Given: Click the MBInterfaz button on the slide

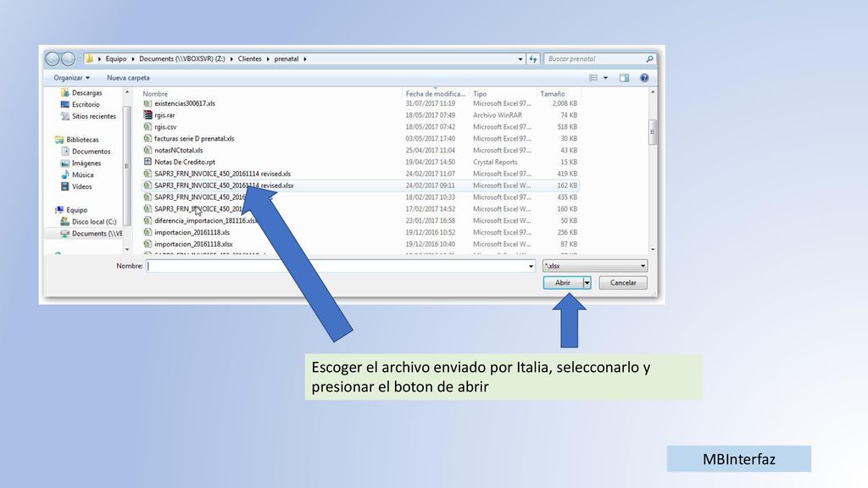Looking at the screenshot, I should click(738, 458).
